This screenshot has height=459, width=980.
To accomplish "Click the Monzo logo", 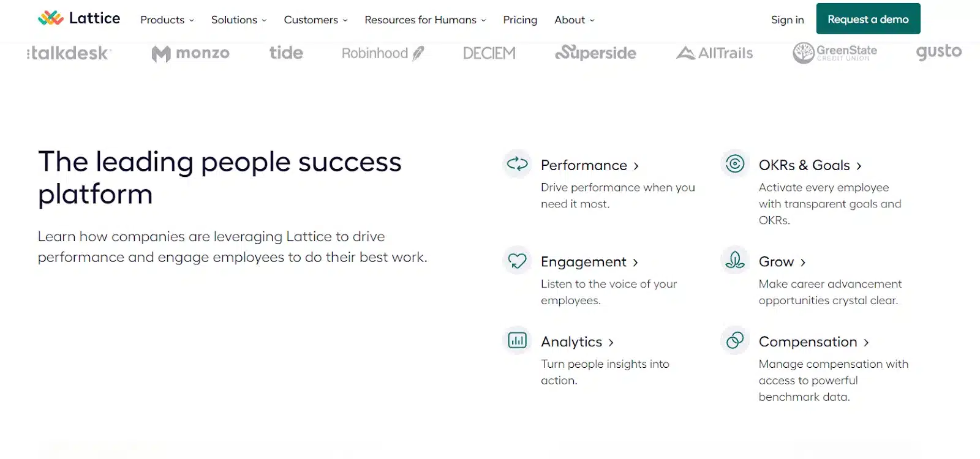I will click(x=190, y=54).
